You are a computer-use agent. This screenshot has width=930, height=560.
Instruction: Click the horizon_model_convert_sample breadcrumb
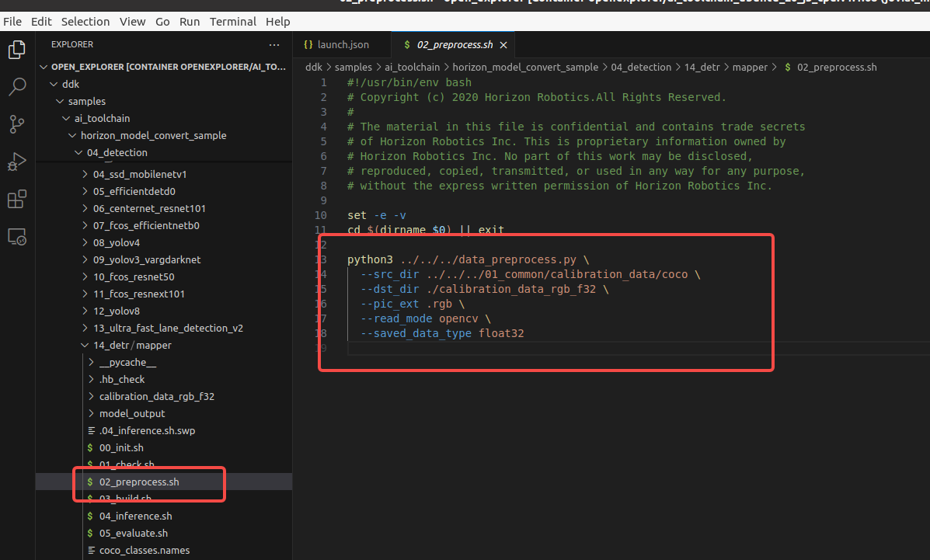(x=525, y=68)
